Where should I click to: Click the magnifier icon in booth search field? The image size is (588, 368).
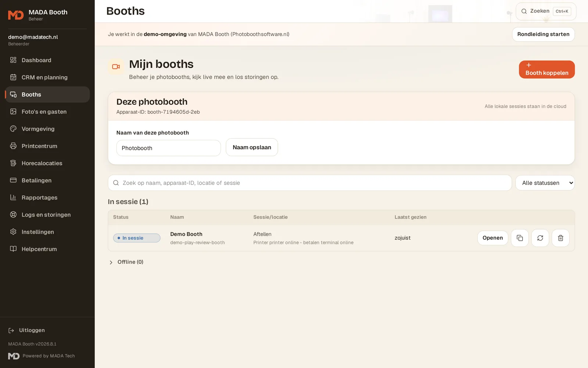tap(116, 183)
